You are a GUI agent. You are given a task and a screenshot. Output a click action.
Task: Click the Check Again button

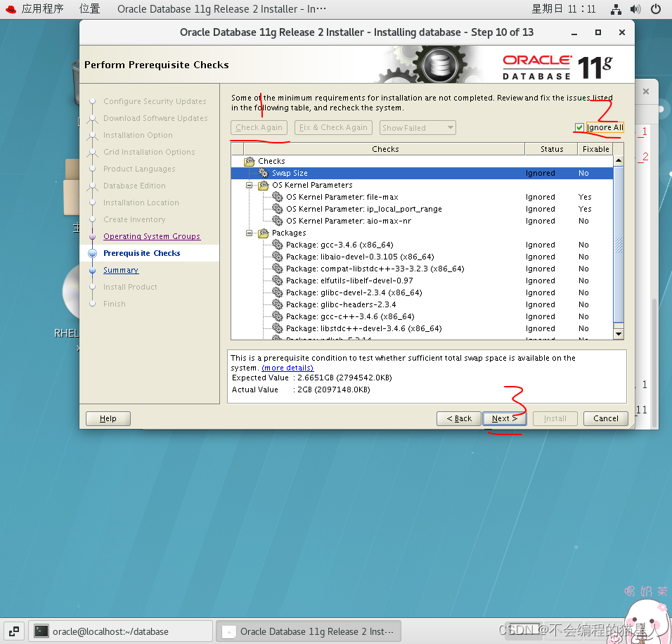[x=259, y=128]
